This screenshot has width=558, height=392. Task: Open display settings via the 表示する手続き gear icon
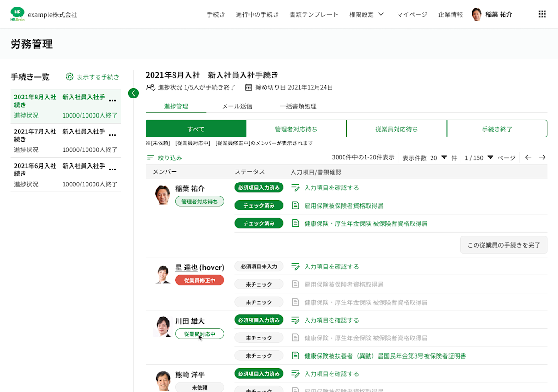pos(69,77)
